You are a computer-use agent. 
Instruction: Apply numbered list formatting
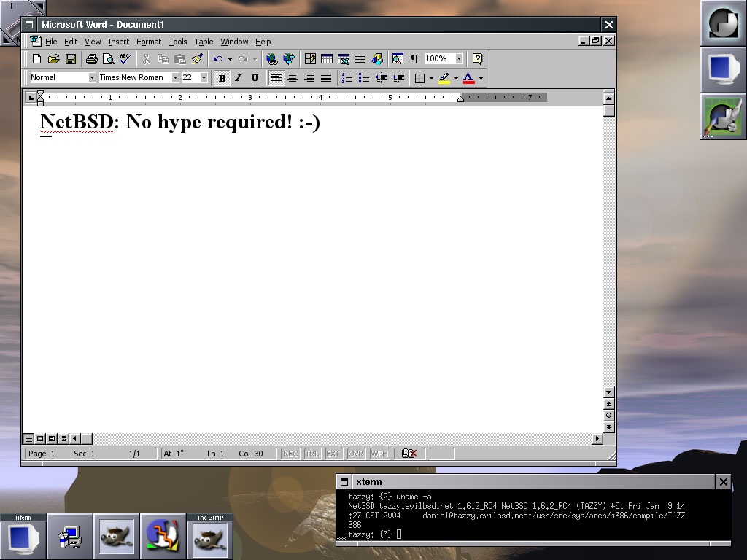point(347,77)
